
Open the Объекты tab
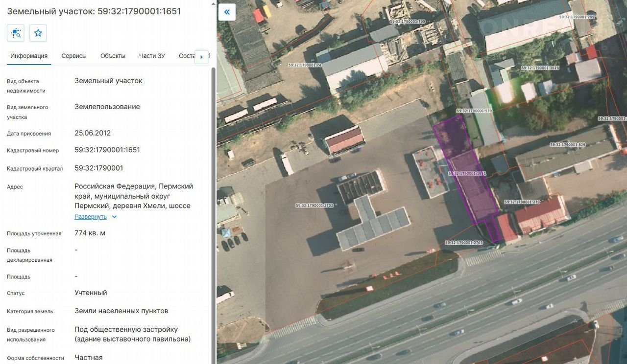(x=113, y=56)
